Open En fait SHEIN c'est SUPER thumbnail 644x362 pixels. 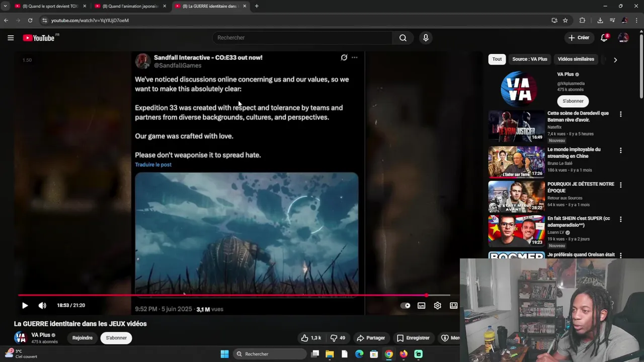point(516,231)
